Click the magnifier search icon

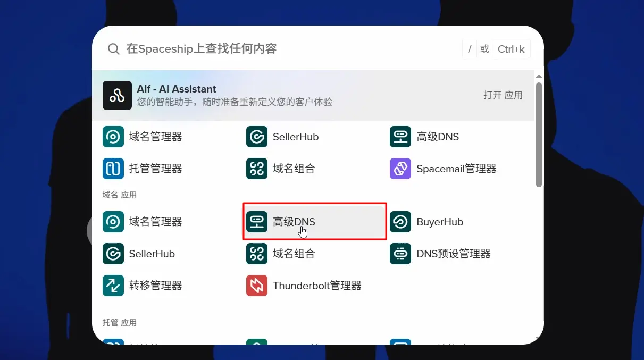(x=113, y=49)
